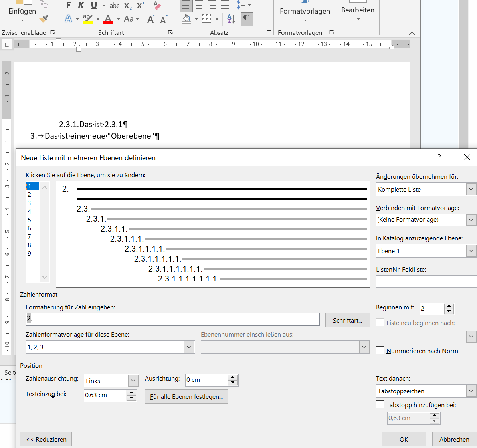Open the Zahlenausrichtung dropdown (Links)
477x448 pixels.
133,381
